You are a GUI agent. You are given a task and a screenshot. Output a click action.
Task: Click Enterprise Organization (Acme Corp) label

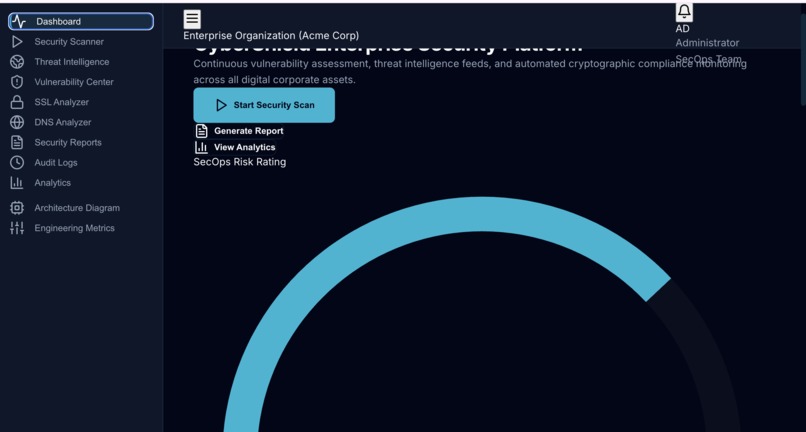click(x=271, y=35)
